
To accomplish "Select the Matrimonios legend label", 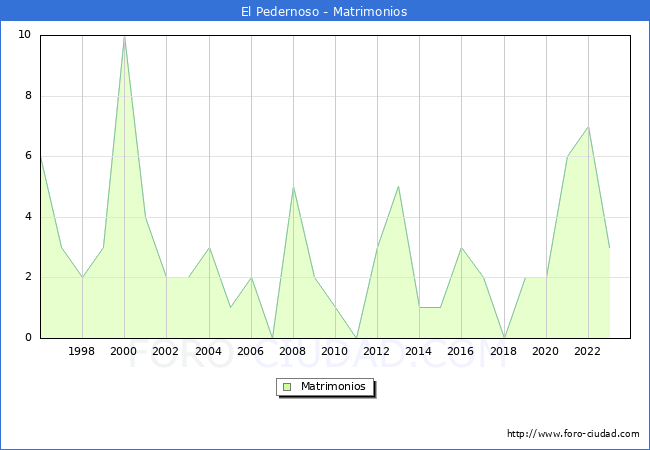I will (x=333, y=386).
